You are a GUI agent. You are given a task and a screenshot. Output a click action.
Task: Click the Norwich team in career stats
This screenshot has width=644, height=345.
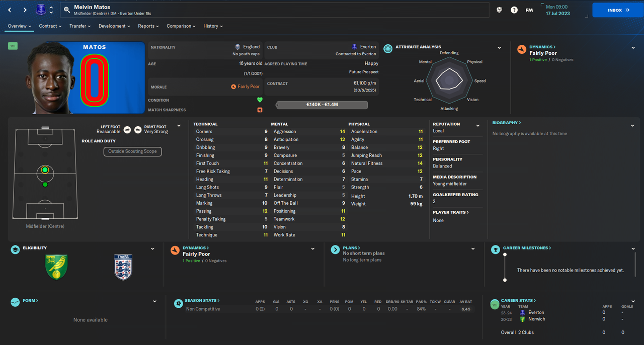coord(536,319)
